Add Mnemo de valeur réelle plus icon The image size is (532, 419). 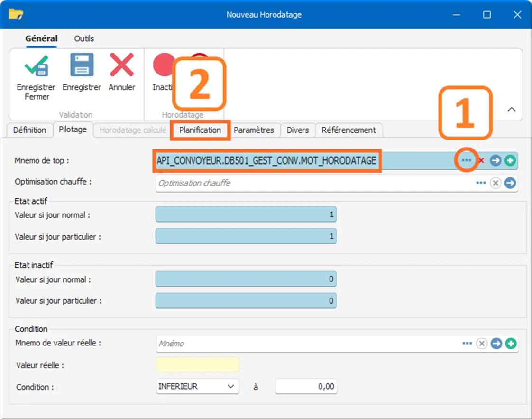coord(511,343)
